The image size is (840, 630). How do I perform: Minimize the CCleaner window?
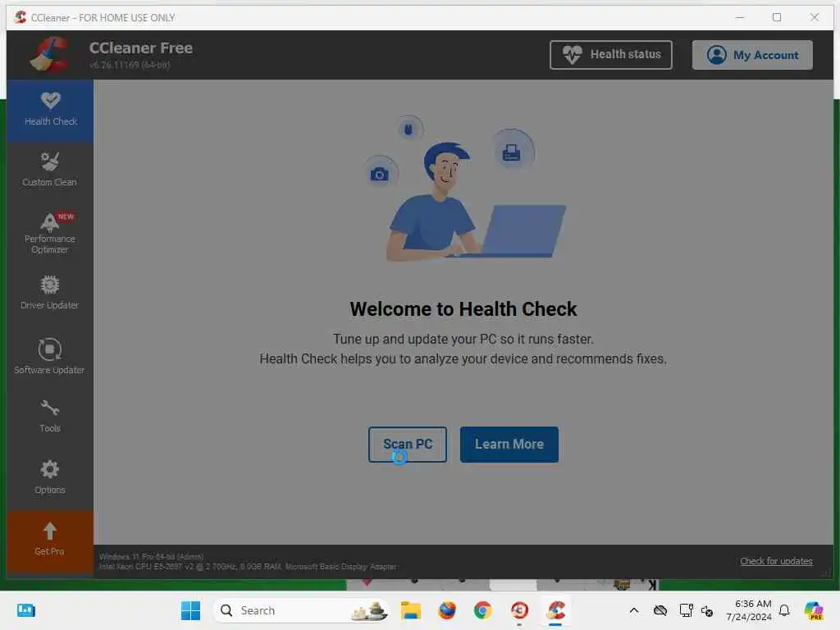(x=740, y=17)
